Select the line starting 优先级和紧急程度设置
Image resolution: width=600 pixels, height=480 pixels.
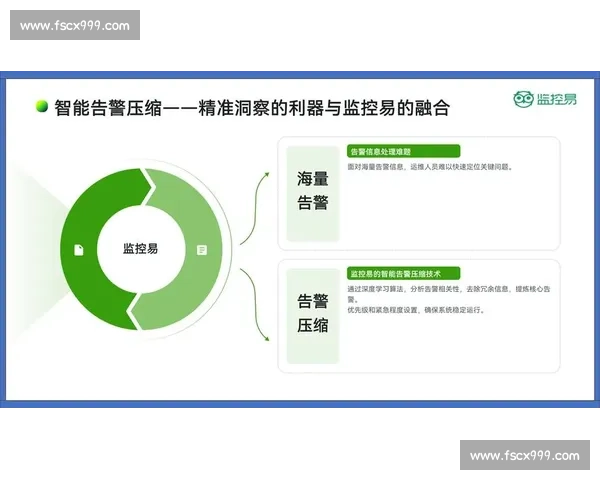pyautogui.click(x=416, y=310)
